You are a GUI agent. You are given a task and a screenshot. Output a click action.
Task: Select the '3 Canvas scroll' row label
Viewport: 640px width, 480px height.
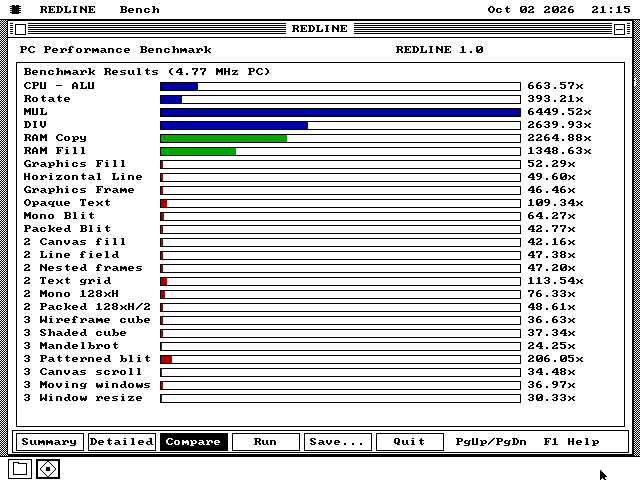[x=83, y=372]
